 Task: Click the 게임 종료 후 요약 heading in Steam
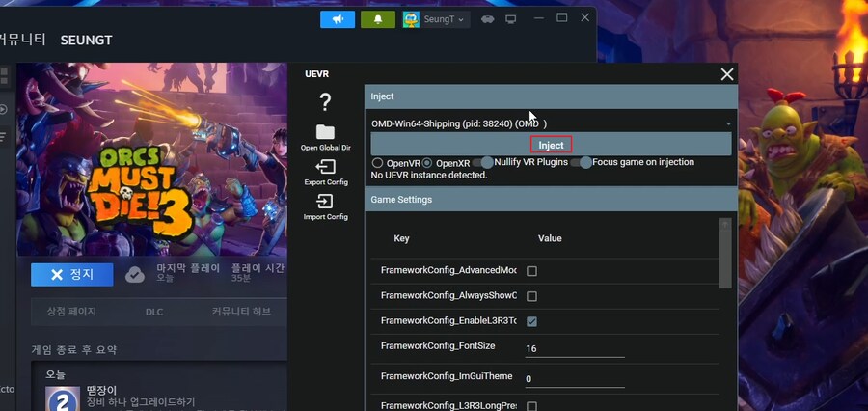pyautogui.click(x=74, y=350)
